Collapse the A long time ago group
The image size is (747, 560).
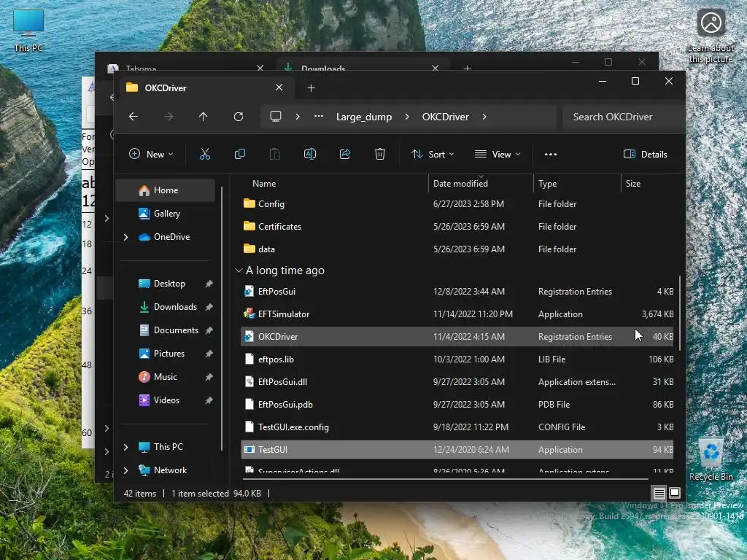[239, 271]
